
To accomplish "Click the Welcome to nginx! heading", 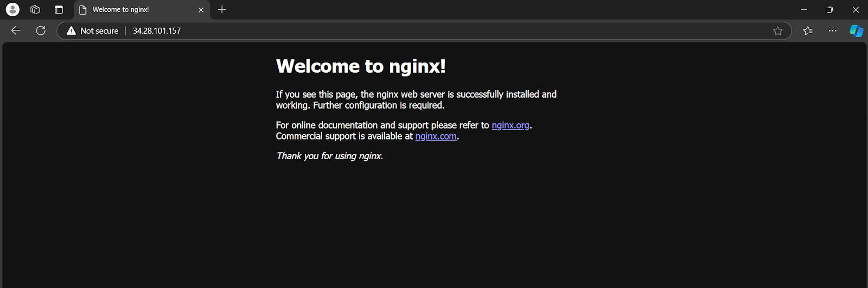I will pos(361,66).
